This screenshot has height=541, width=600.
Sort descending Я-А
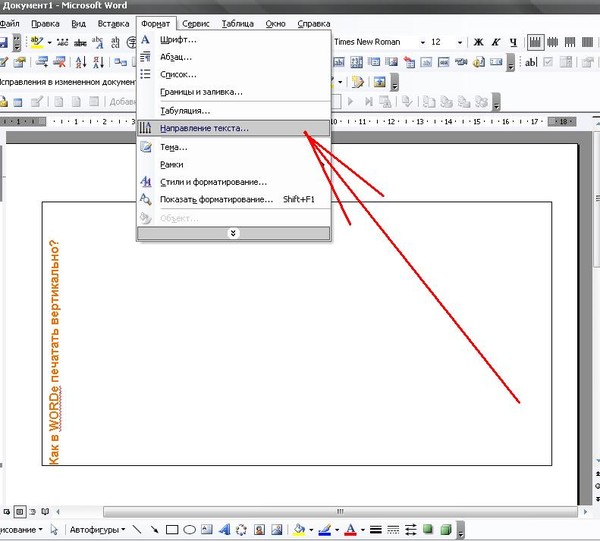click(99, 62)
